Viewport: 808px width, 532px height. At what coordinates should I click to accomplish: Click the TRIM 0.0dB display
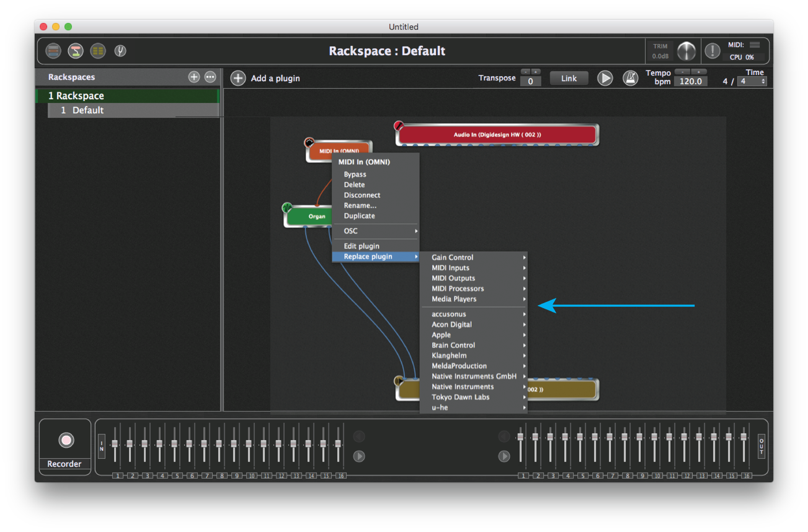tap(660, 51)
